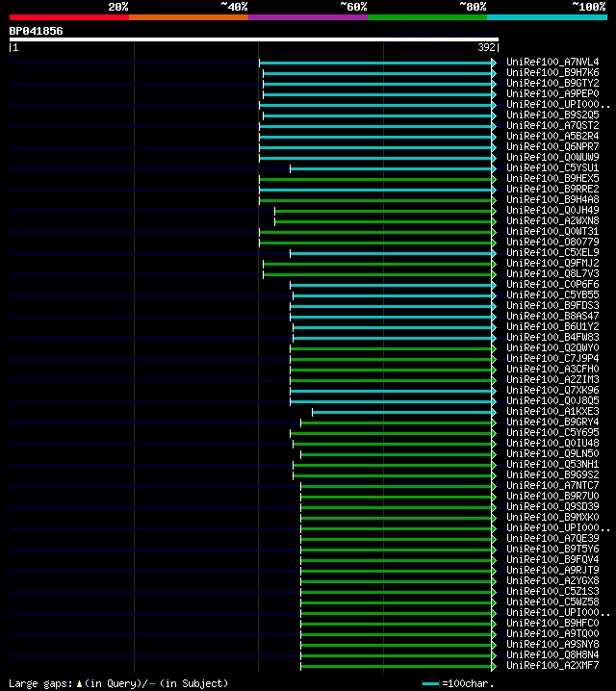Select hit UniRef100_A9RJT9
The image size is (616, 691).
pyautogui.click(x=552, y=570)
